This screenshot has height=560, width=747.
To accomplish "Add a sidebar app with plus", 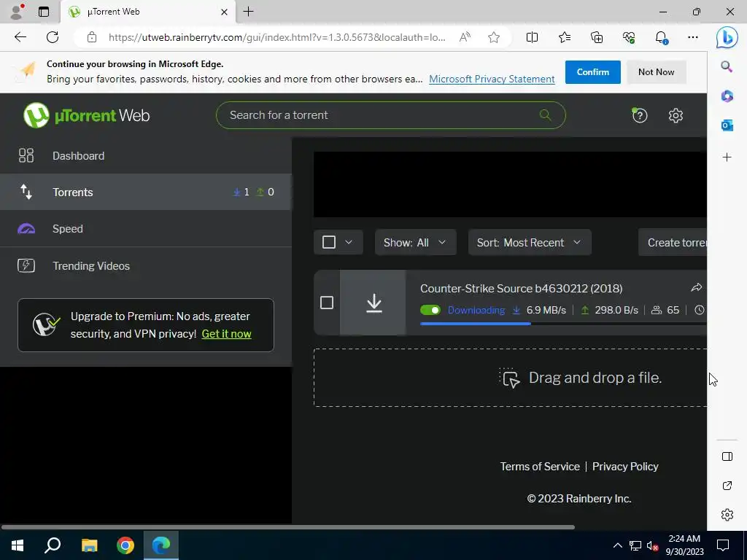I will [727, 157].
